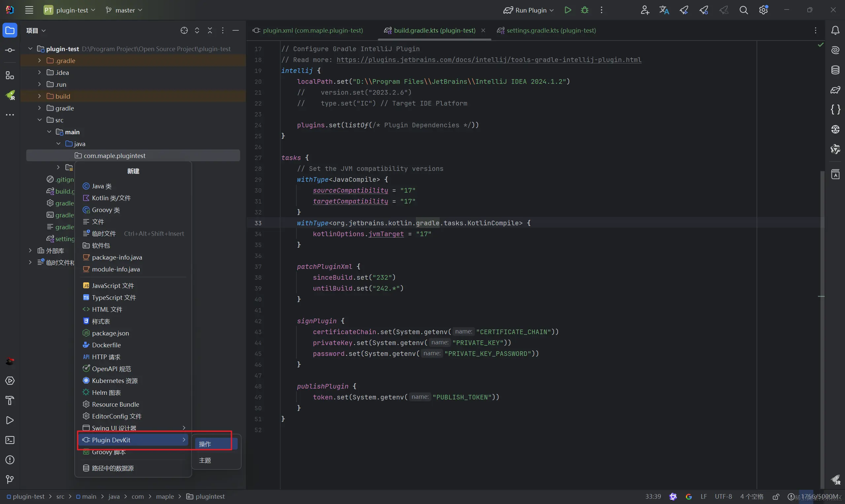Screen dimensions: 845x504
Task: Collapse the main folder
Action: [x=49, y=132]
